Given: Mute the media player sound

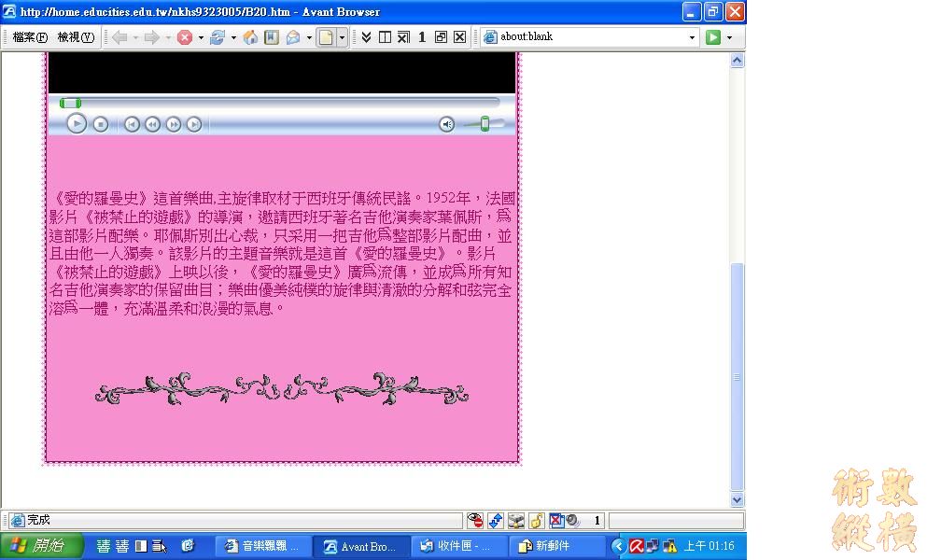Looking at the screenshot, I should coord(447,124).
